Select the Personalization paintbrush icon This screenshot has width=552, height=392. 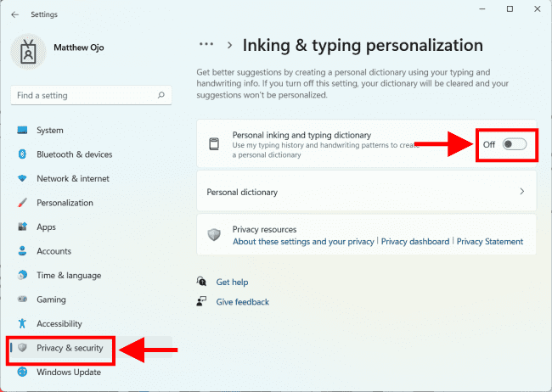click(22, 203)
